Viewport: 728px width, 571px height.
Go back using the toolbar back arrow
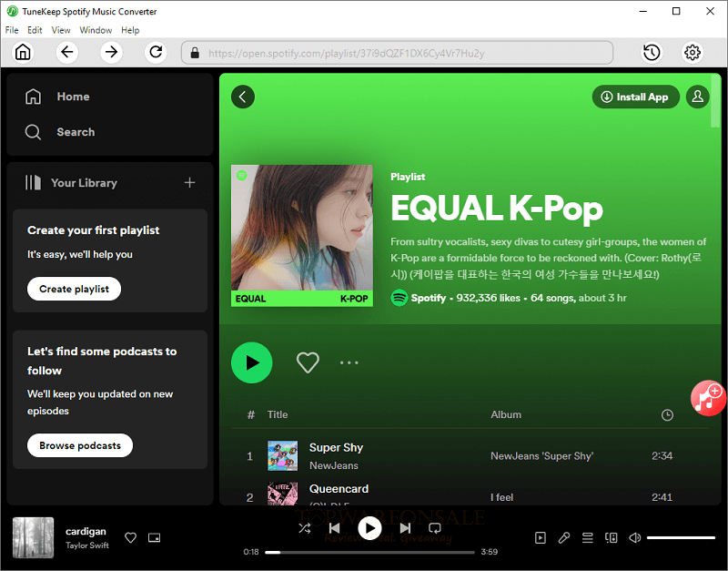point(66,52)
